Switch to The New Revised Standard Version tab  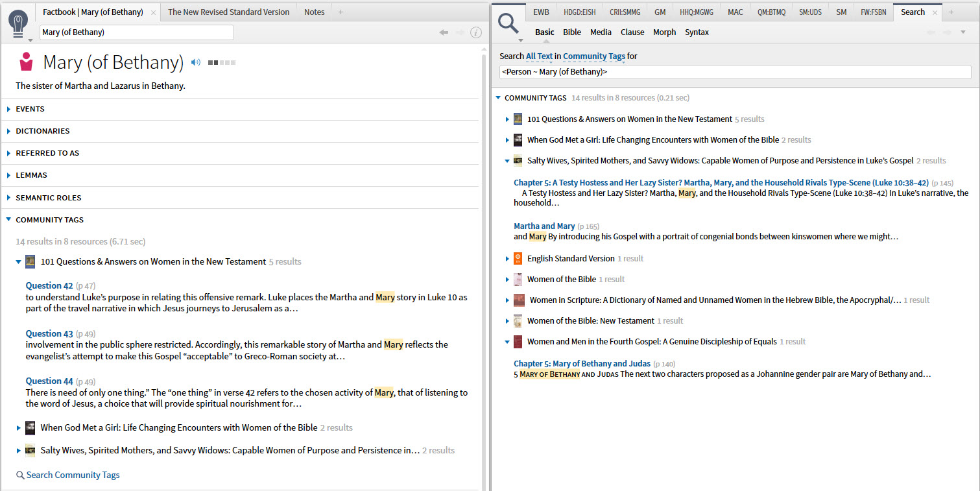[x=229, y=12]
